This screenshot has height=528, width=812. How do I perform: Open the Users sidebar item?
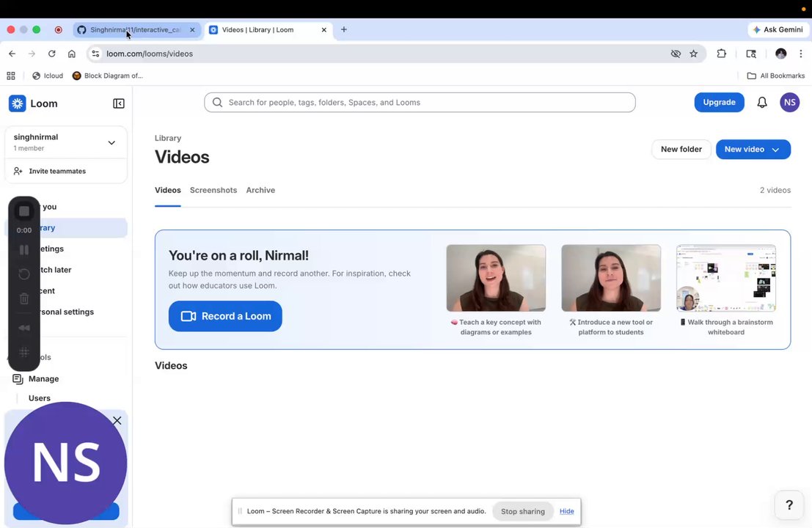[40, 398]
